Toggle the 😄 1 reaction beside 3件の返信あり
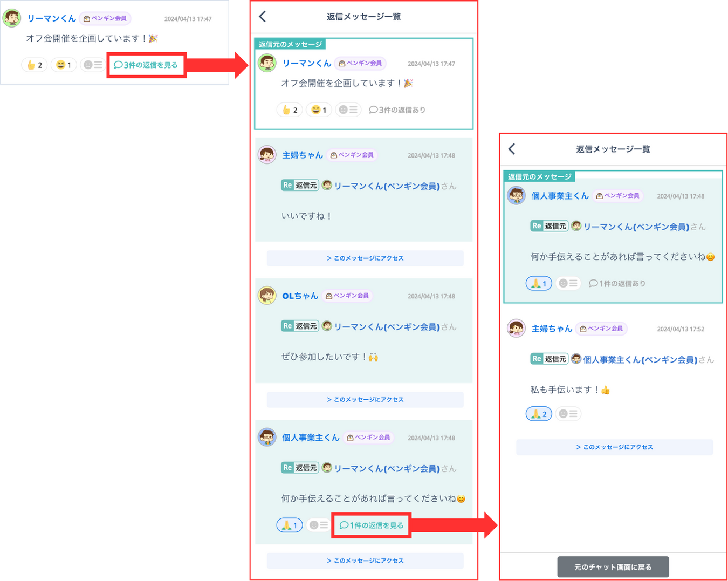The image size is (728, 581). pos(319,110)
